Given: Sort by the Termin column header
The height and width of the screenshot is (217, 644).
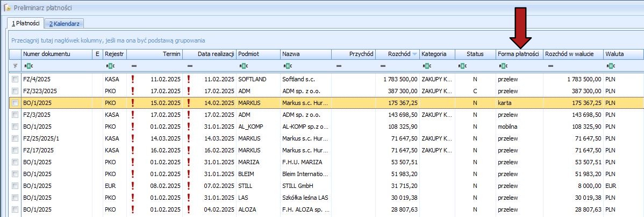Looking at the screenshot, I should point(155,54).
